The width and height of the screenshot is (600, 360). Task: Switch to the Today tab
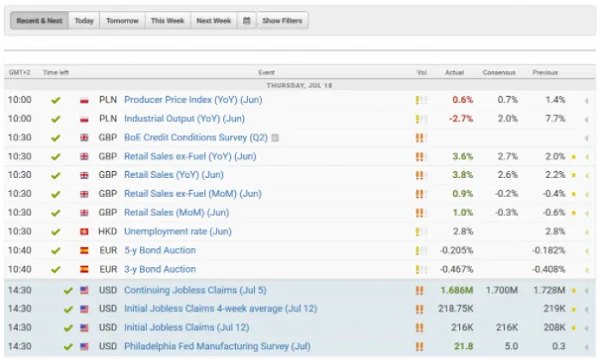pos(84,21)
